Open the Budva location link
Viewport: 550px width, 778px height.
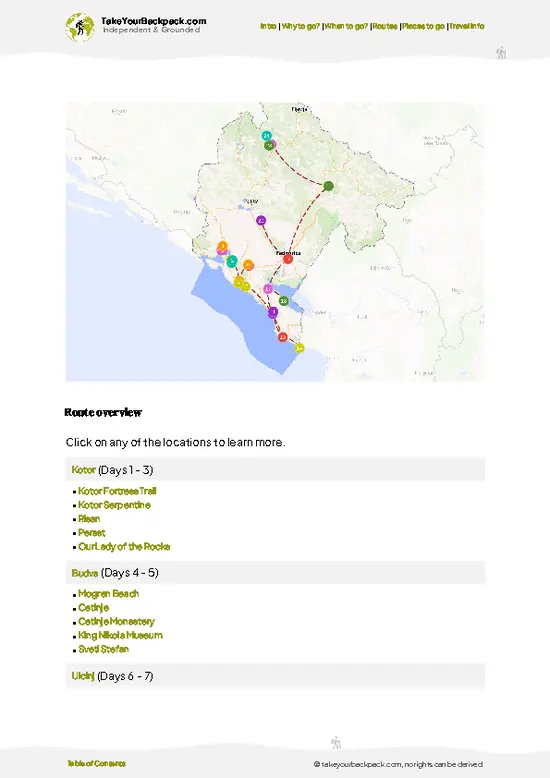click(85, 573)
